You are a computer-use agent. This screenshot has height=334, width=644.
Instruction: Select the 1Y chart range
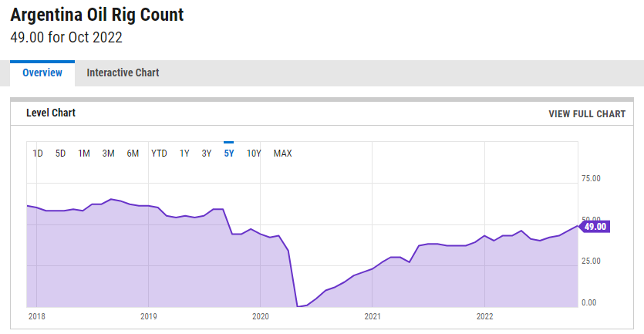pos(184,153)
